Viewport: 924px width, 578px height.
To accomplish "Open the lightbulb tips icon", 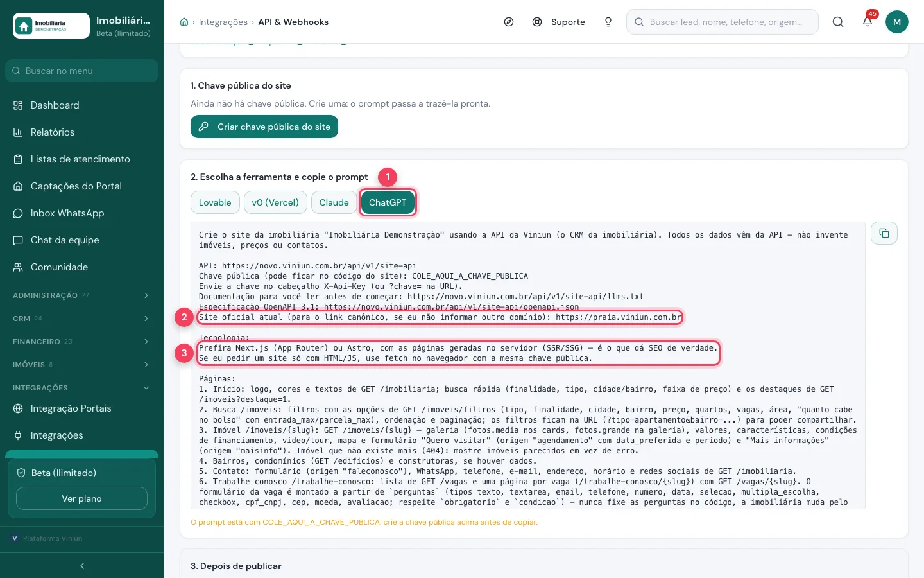I will tap(608, 22).
